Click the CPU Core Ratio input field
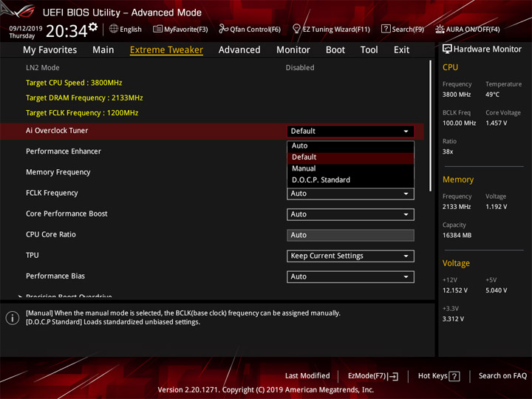The image size is (532, 399). click(x=350, y=235)
